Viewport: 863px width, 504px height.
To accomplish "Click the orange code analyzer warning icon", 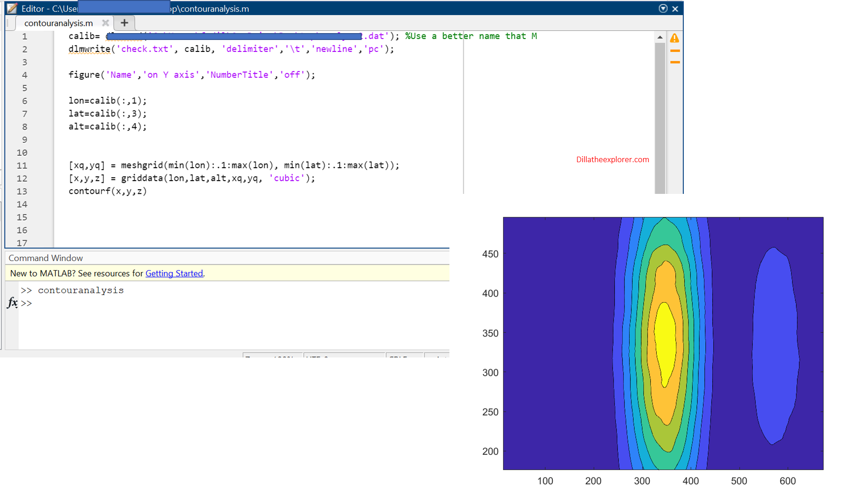I will point(674,38).
